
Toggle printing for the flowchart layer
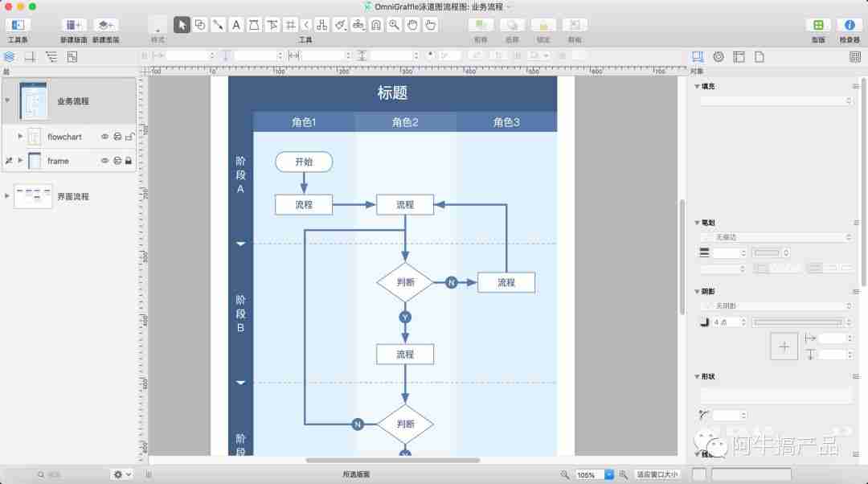pos(118,137)
